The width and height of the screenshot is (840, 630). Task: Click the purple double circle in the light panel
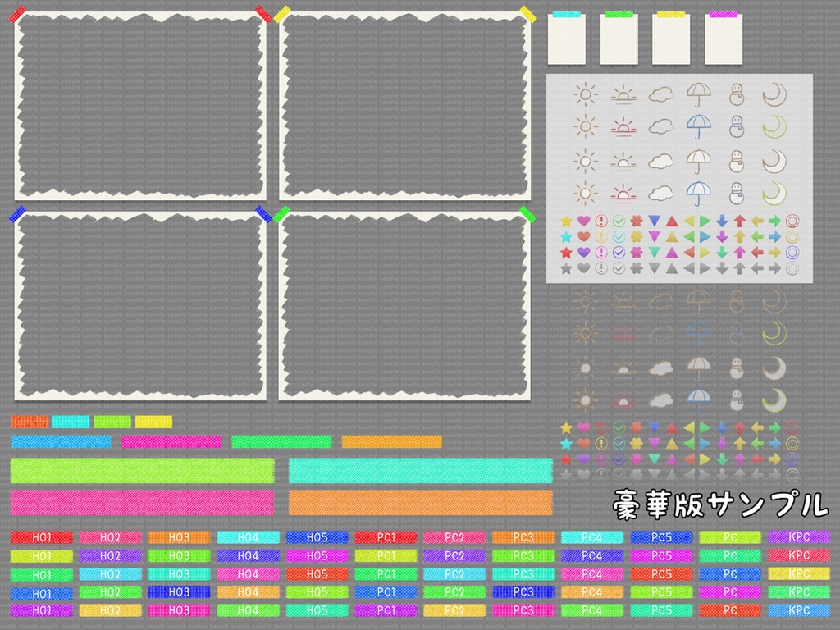792,252
